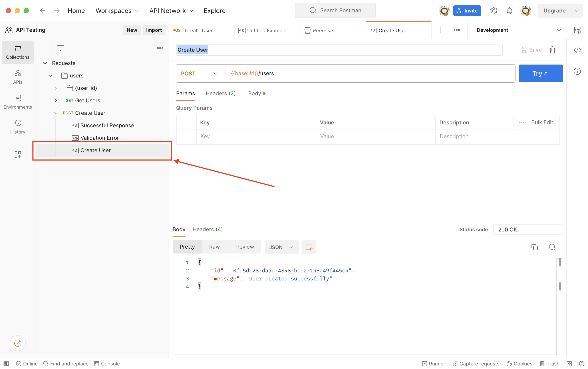The image size is (588, 369).
Task: Click the Copy response icon
Action: click(534, 247)
